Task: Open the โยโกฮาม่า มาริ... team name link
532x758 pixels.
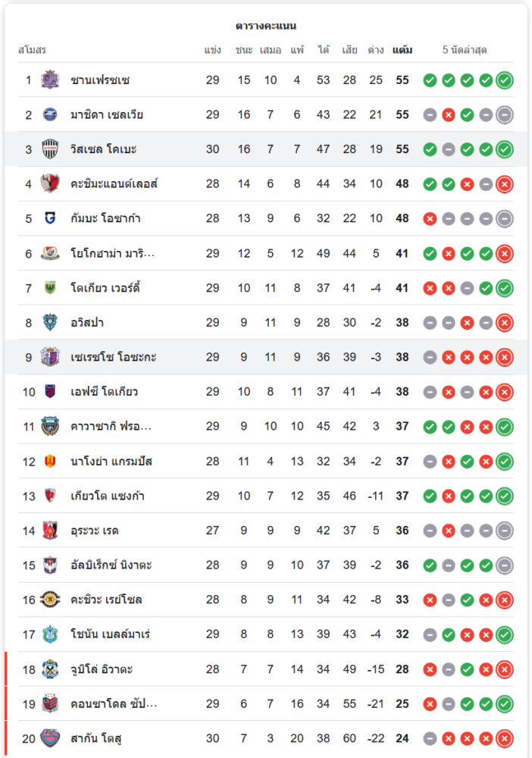Action: click(x=112, y=253)
